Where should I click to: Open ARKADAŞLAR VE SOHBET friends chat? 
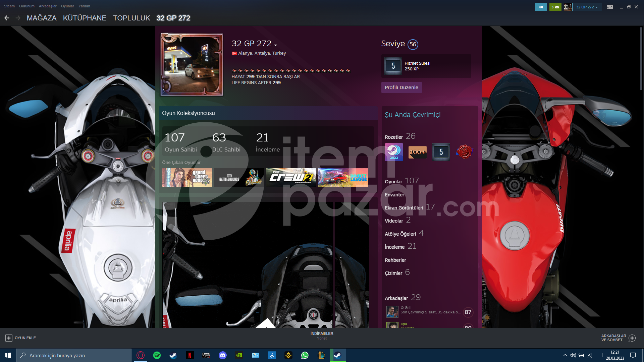618,338
